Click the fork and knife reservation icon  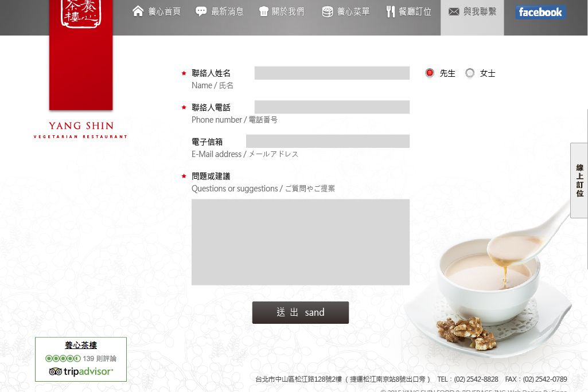391,11
